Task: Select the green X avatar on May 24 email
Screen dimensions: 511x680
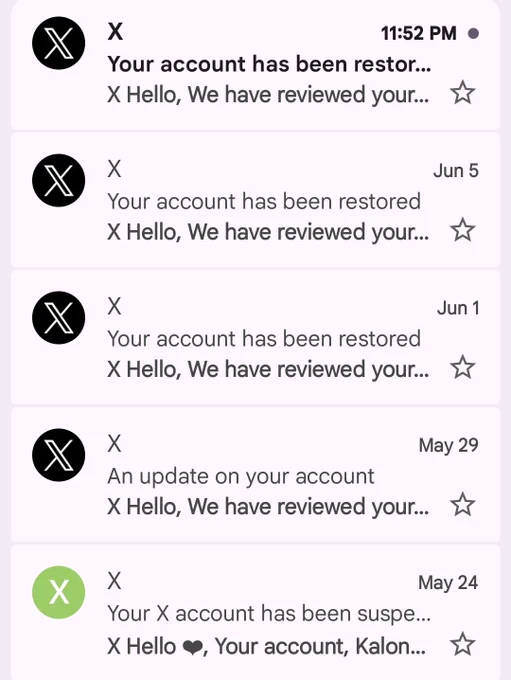Action: click(x=59, y=592)
